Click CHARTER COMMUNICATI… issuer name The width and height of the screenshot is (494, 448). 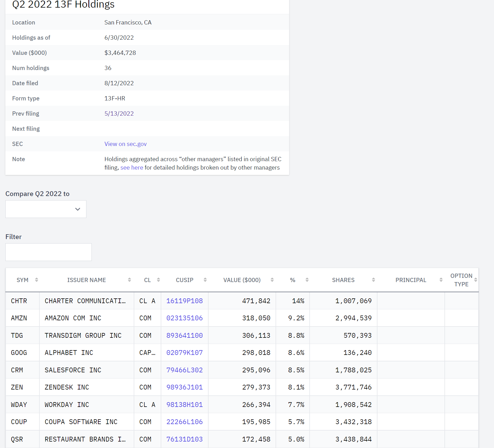tap(85, 301)
